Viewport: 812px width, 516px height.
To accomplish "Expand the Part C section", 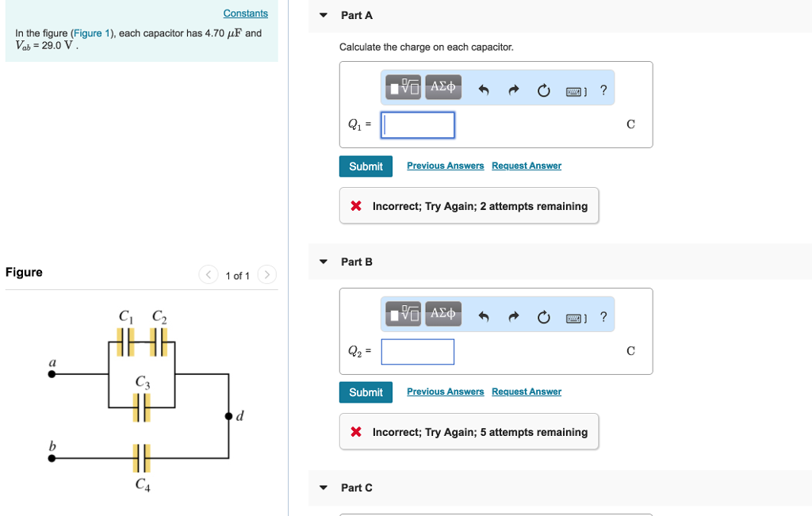I will pyautogui.click(x=323, y=487).
